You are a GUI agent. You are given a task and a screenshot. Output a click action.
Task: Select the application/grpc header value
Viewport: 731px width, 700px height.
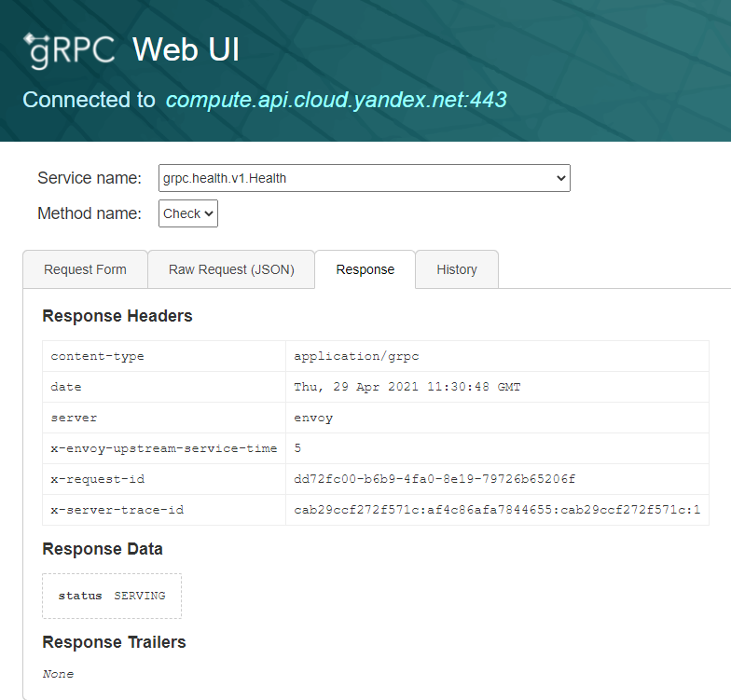coord(346,356)
